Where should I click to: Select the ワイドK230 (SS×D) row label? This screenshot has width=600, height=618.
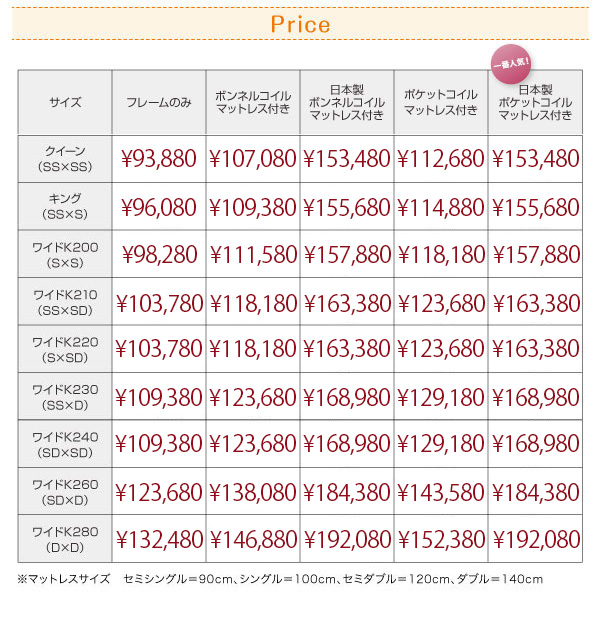tap(65, 397)
